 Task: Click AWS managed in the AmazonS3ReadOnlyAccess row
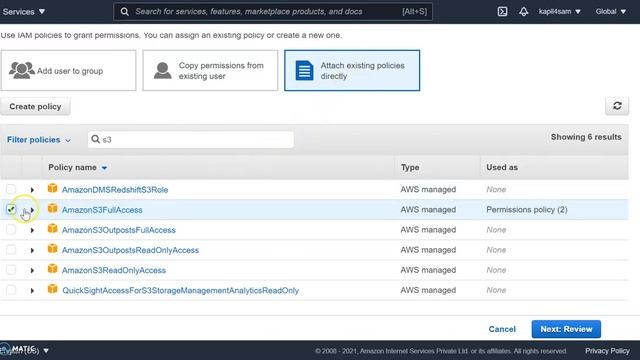428,270
